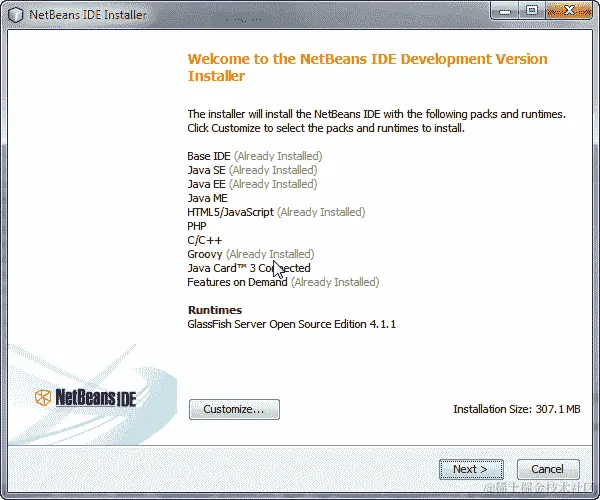The width and height of the screenshot is (600, 500).
Task: Click the Java ME pack entry
Action: point(207,198)
